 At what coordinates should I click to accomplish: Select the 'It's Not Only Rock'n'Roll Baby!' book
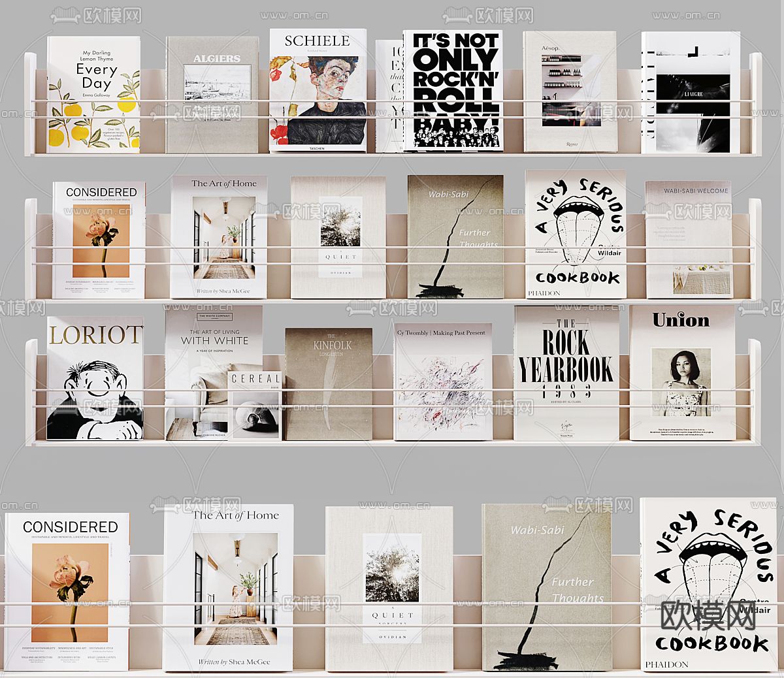451,90
